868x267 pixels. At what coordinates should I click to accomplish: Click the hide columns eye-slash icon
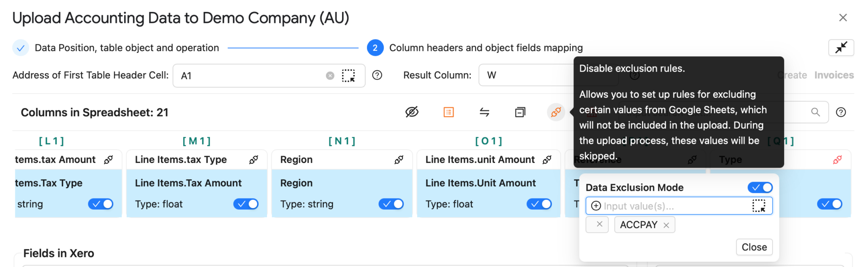[x=412, y=112]
